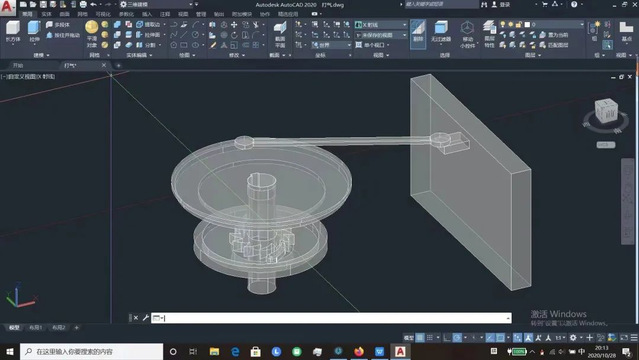Viewport: 639px width, 360px height.
Task: Toggle ortho mode in the status bar
Action: tap(447, 338)
